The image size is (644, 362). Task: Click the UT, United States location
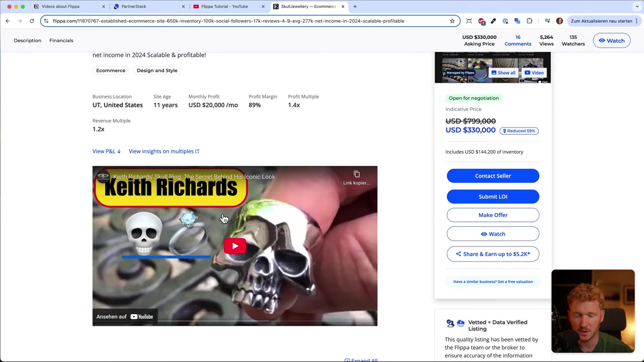(118, 105)
